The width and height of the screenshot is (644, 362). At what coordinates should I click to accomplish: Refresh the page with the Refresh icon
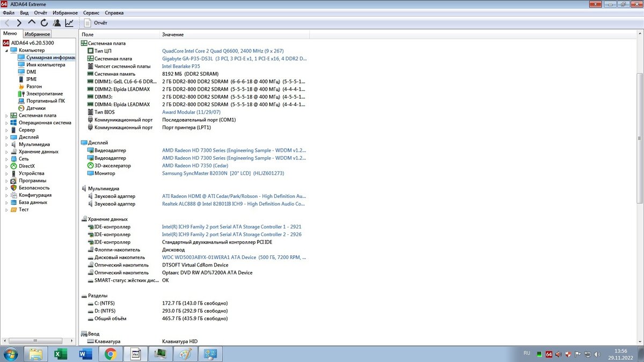[x=44, y=23]
